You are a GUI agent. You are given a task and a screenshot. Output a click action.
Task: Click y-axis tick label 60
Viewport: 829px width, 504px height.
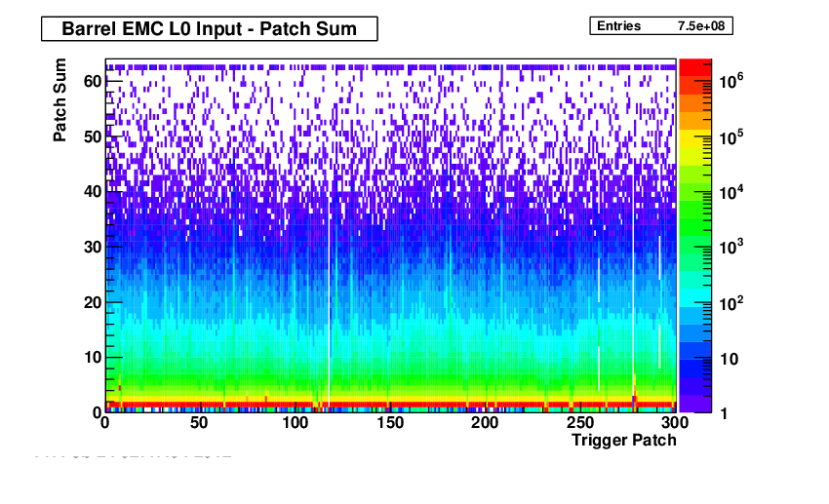93,81
